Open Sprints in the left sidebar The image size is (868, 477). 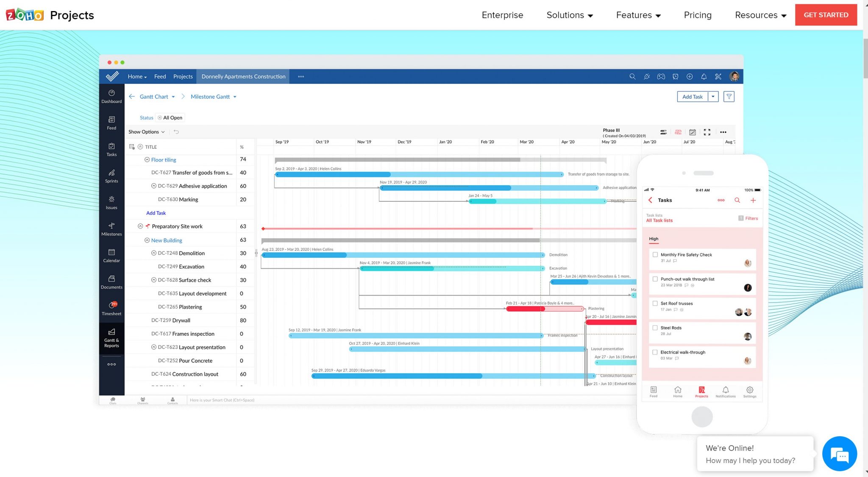[x=111, y=176]
